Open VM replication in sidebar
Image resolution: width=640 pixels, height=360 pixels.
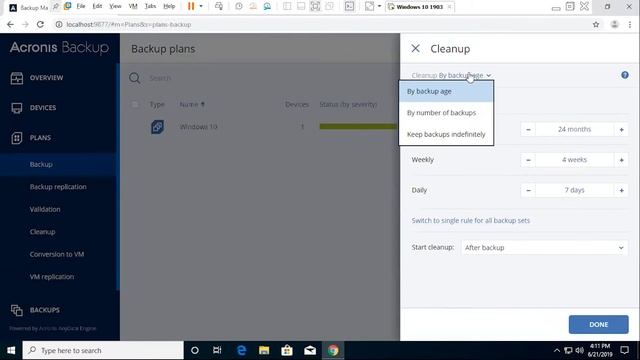[52, 277]
